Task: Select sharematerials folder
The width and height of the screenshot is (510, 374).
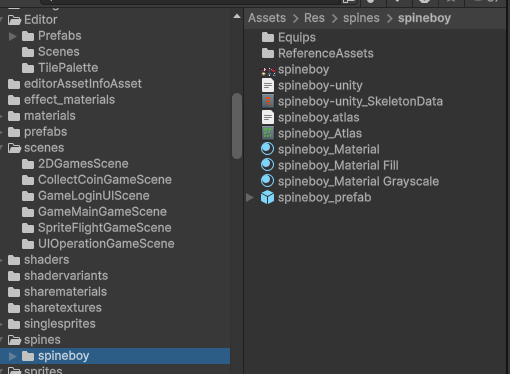Action: [65, 292]
